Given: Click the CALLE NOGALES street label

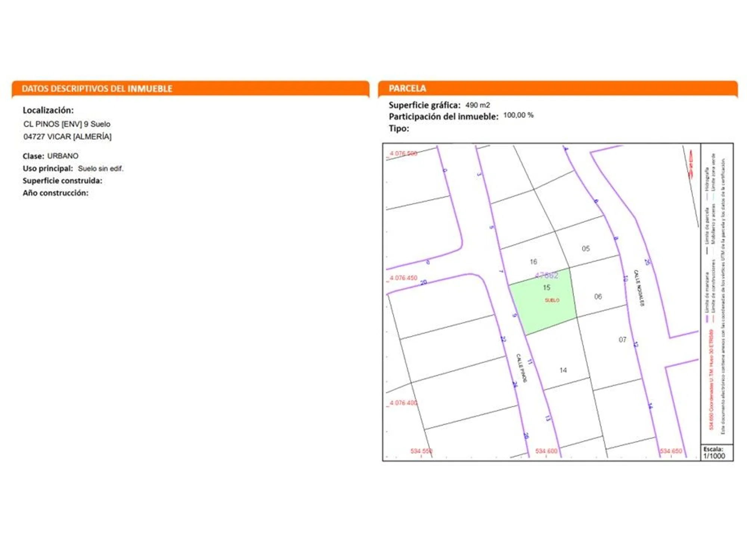Looking at the screenshot, I should (x=639, y=288).
